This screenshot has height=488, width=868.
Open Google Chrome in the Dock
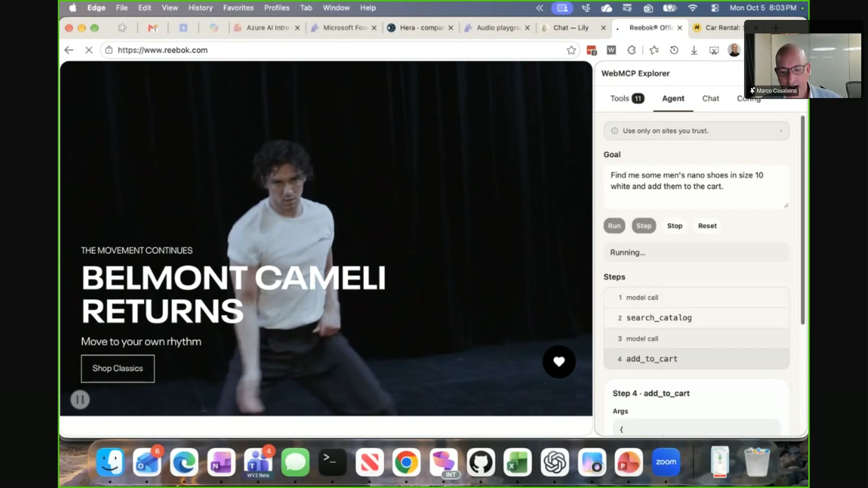tap(406, 462)
